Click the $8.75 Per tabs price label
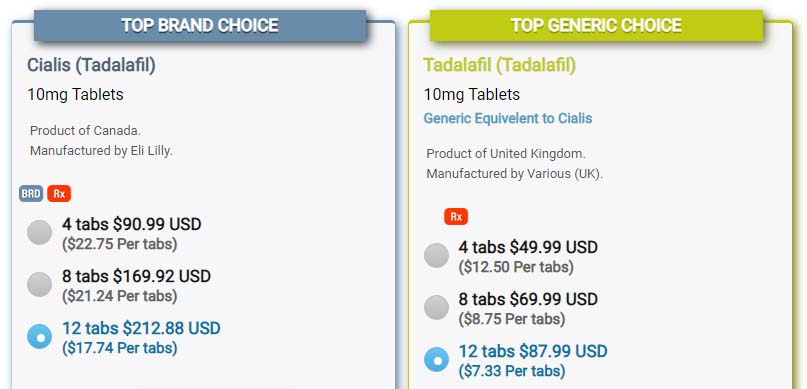Image resolution: width=807 pixels, height=389 pixels. [x=512, y=319]
